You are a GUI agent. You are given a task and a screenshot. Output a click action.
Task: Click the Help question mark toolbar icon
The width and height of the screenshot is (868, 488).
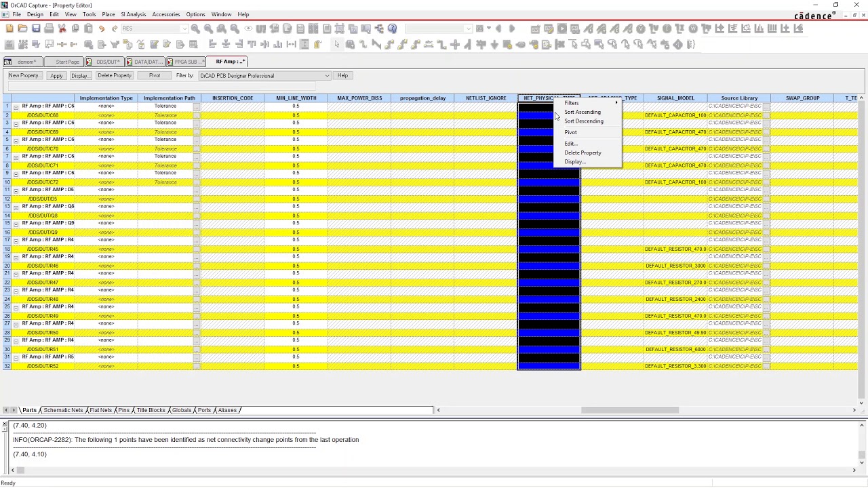point(392,28)
